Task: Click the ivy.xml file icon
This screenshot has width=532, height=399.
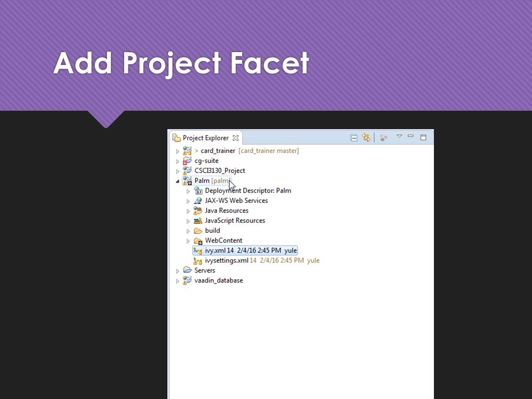Action: 198,250
